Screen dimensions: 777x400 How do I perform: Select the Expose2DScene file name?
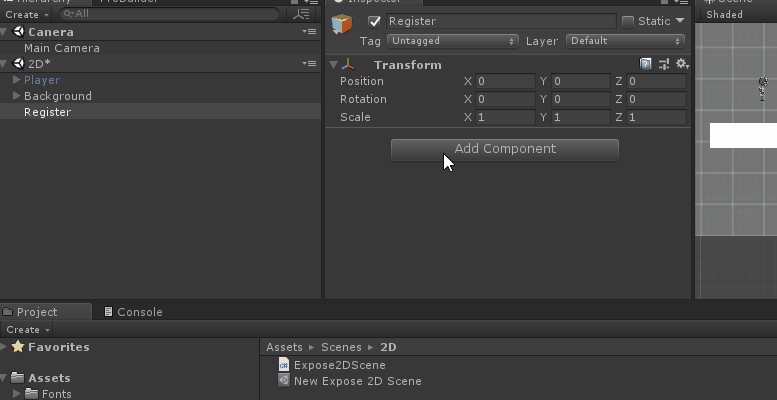pyautogui.click(x=339, y=365)
